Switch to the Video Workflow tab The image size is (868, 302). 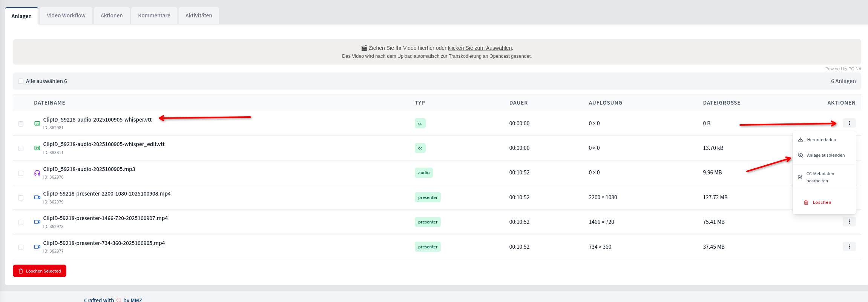point(66,15)
